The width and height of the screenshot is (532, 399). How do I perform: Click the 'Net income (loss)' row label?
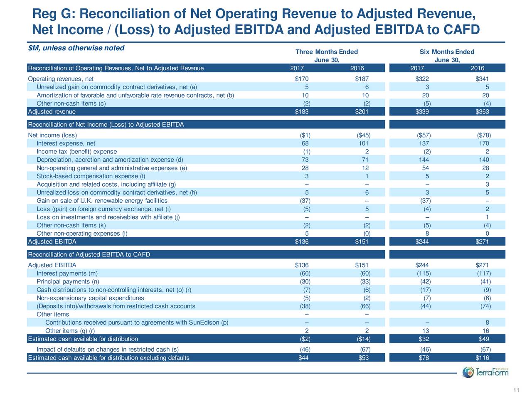[52, 135]
